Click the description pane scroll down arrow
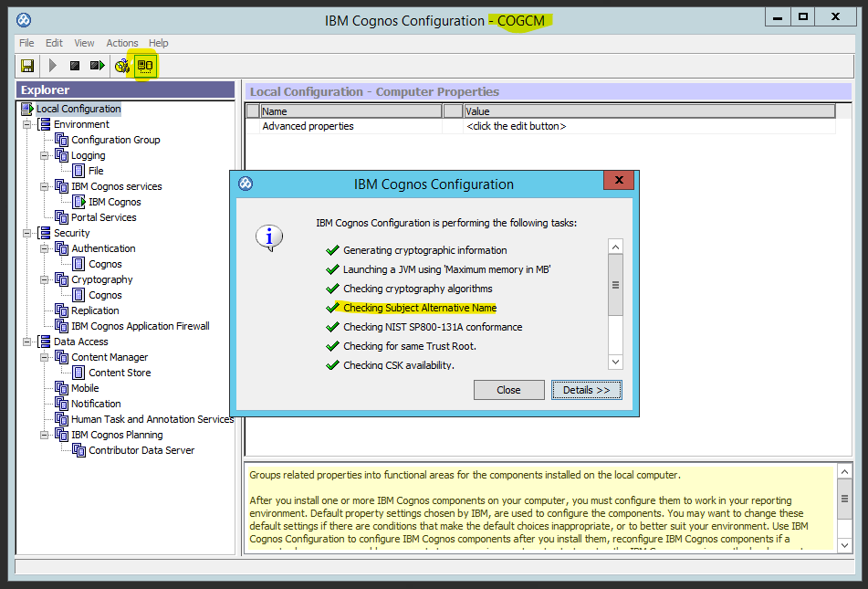The height and width of the screenshot is (589, 868). 845,545
